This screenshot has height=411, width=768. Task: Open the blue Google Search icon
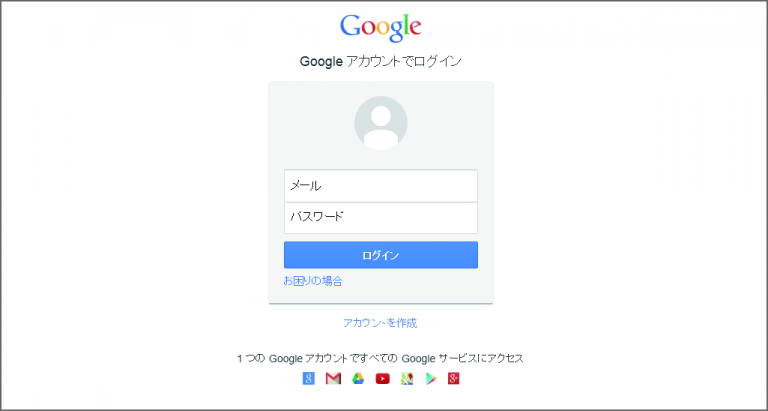coord(309,379)
